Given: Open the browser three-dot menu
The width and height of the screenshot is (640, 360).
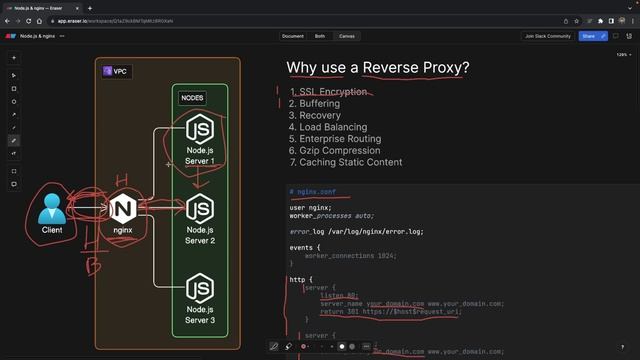Looking at the screenshot, I should [x=633, y=21].
